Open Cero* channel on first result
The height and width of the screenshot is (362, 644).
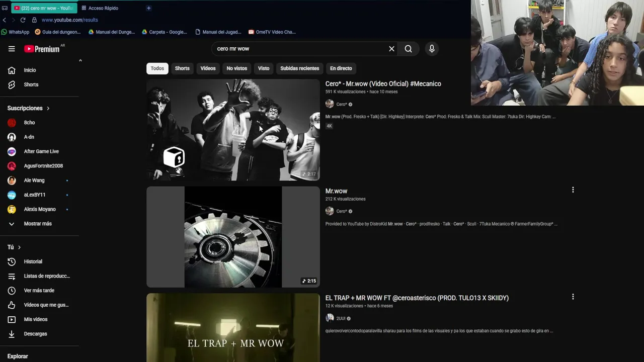click(341, 105)
